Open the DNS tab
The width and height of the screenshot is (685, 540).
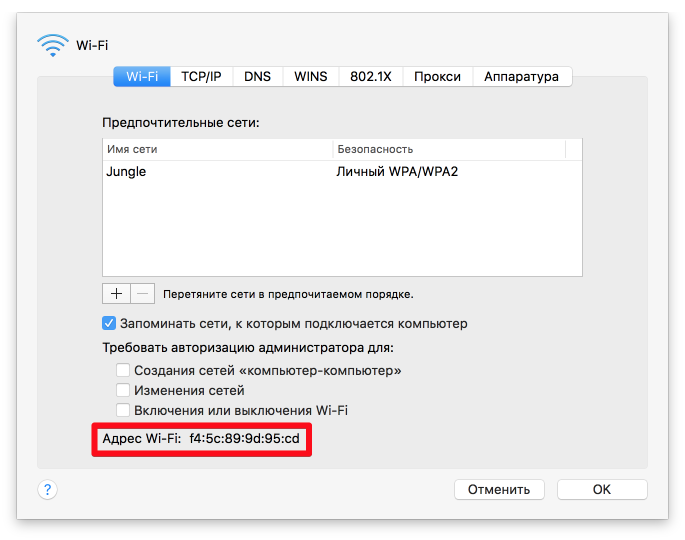point(257,77)
